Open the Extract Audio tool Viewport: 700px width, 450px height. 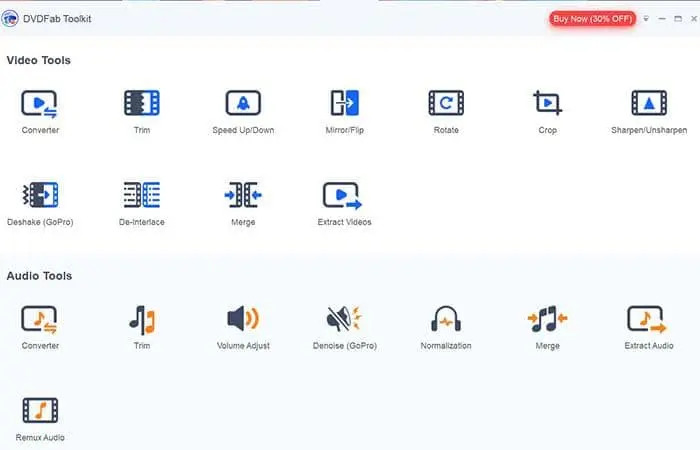[648, 319]
